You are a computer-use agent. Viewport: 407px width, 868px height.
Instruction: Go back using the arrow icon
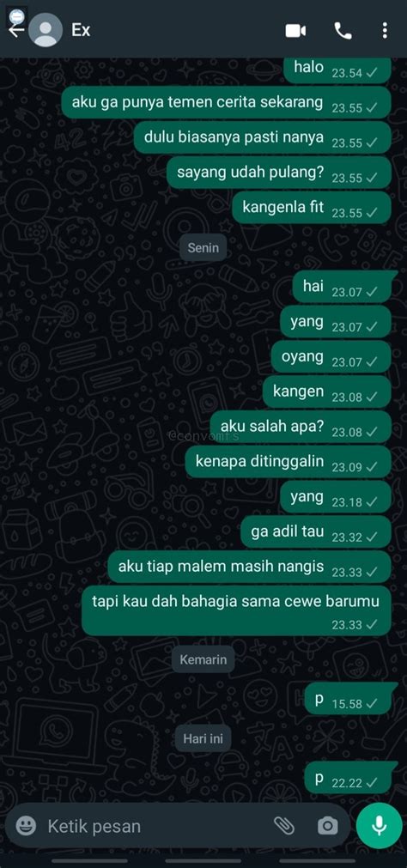click(x=15, y=31)
